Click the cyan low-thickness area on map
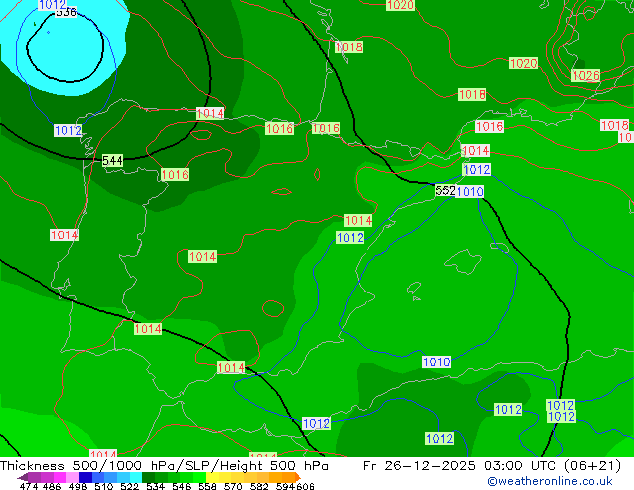 [x=65, y=49]
